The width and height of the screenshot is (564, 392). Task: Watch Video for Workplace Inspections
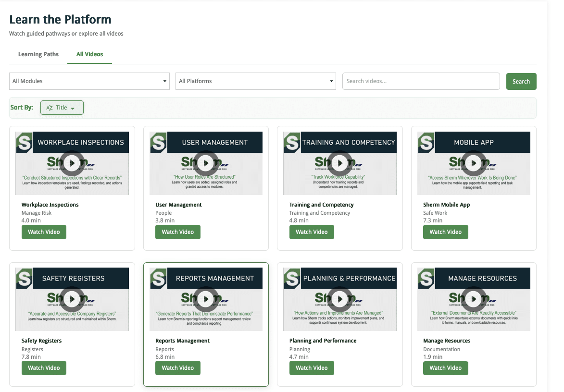44,232
